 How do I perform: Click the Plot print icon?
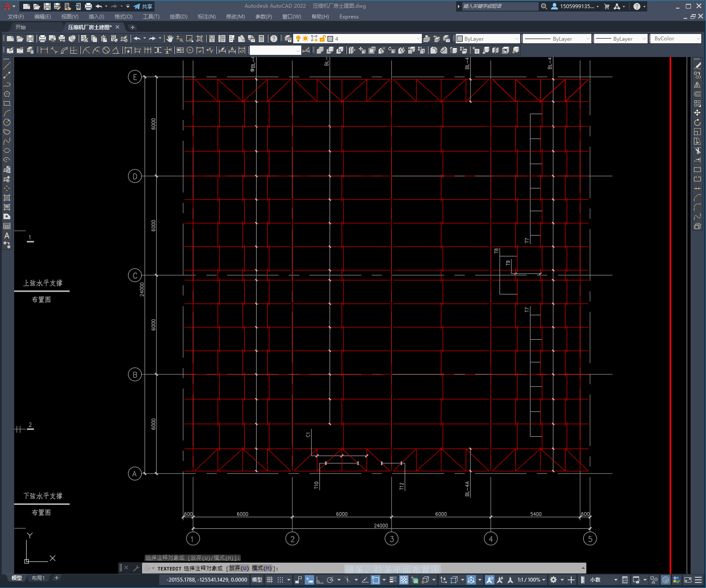click(42, 39)
